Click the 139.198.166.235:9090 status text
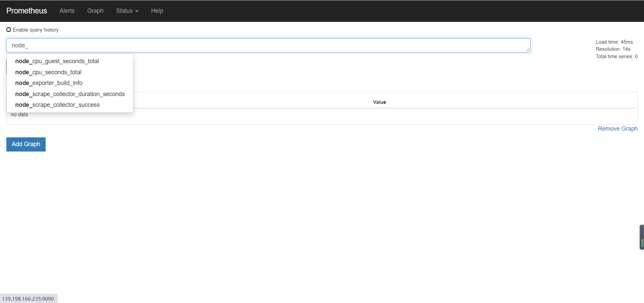 [x=28, y=299]
